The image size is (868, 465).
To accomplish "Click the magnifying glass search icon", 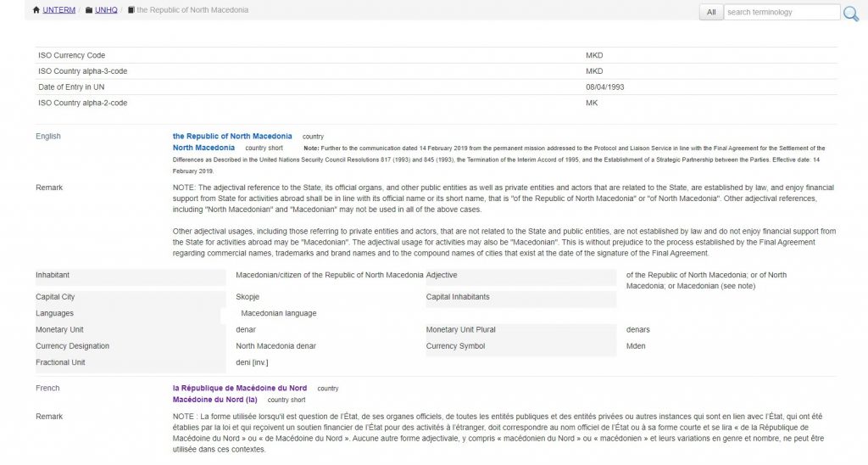I will (x=851, y=13).
